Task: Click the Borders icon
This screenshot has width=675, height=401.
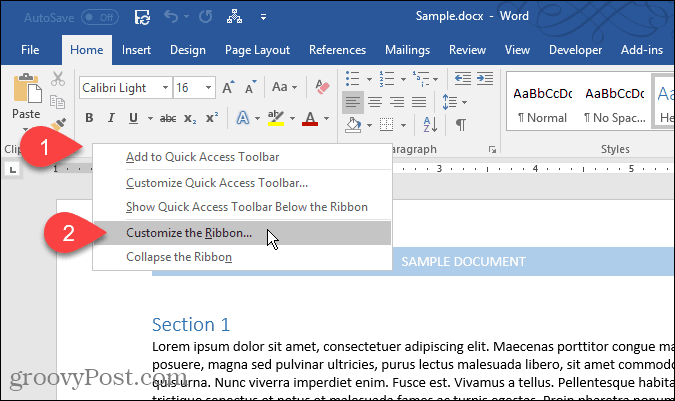Action: point(387,125)
